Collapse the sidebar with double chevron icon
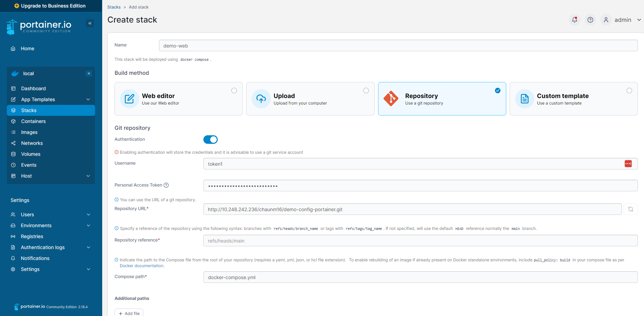 tap(90, 23)
